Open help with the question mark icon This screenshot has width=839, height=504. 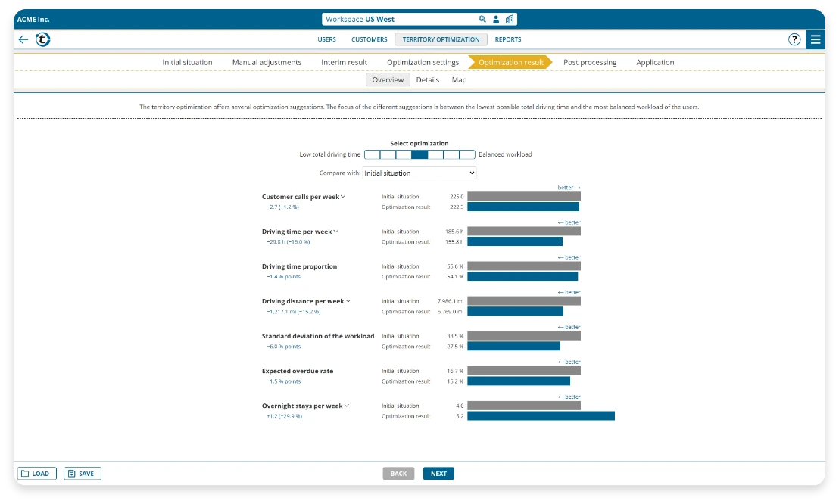click(x=794, y=39)
